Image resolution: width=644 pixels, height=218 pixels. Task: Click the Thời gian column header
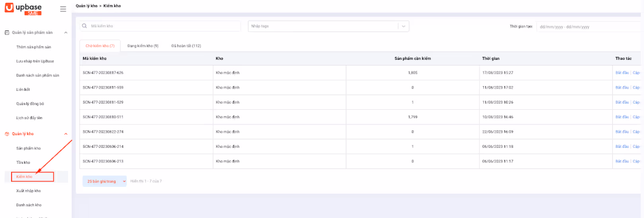[491, 59]
